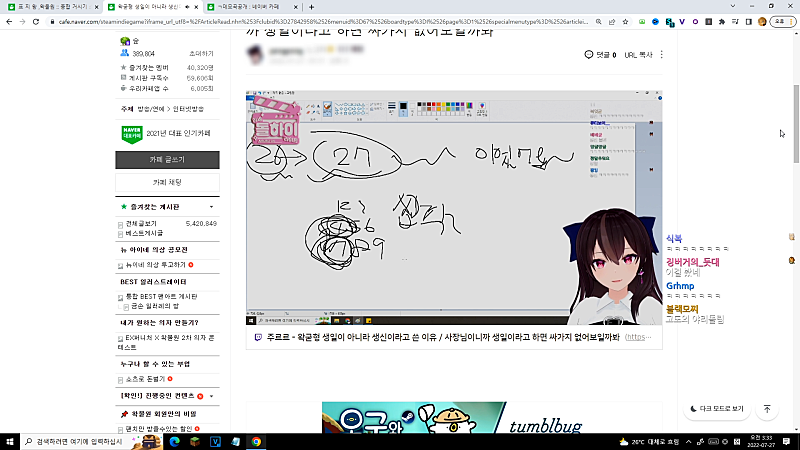Image resolution: width=800 pixels, height=450 pixels.
Task: Close the first browser tab
Action: (x=96, y=7)
